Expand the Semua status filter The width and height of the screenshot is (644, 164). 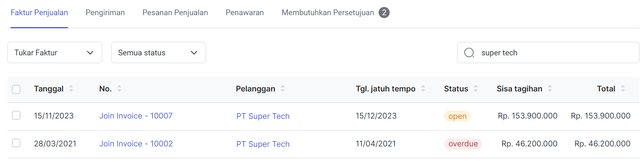tap(159, 52)
